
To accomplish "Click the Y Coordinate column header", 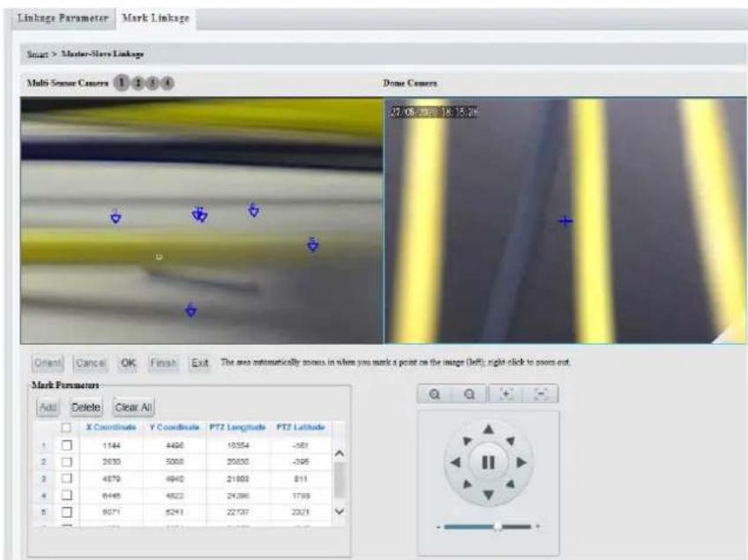I will click(174, 428).
